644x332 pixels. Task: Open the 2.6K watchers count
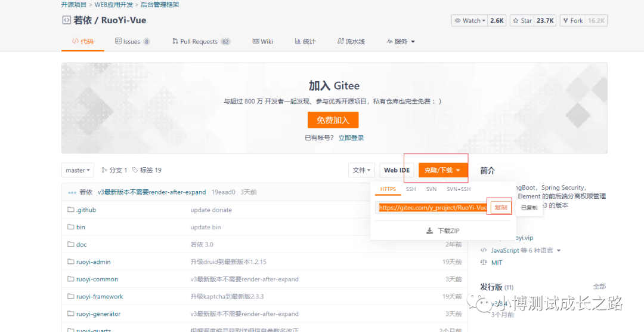(497, 20)
